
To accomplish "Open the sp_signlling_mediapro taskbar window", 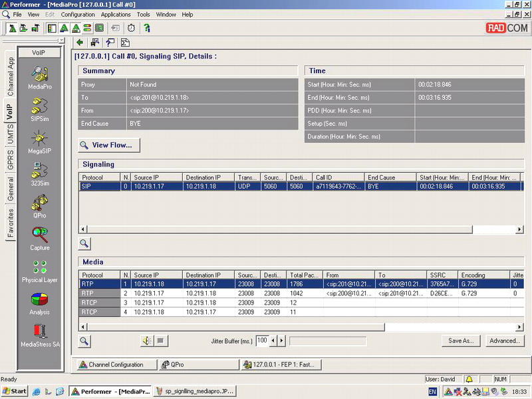I will click(195, 391).
